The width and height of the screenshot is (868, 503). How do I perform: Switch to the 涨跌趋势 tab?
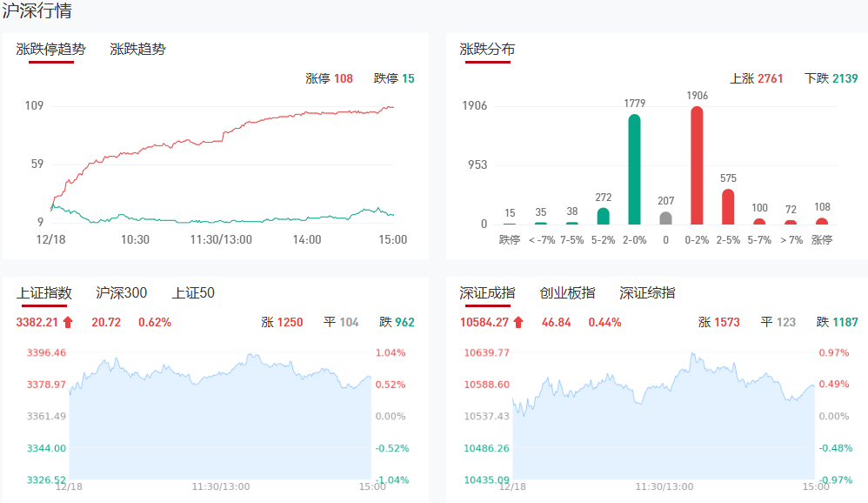[137, 50]
